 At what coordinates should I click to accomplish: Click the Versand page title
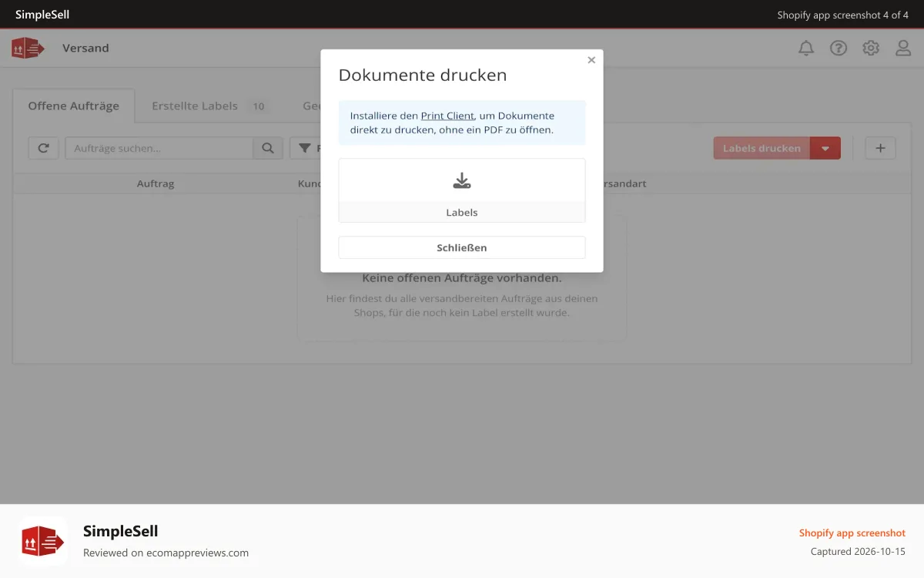coord(85,48)
